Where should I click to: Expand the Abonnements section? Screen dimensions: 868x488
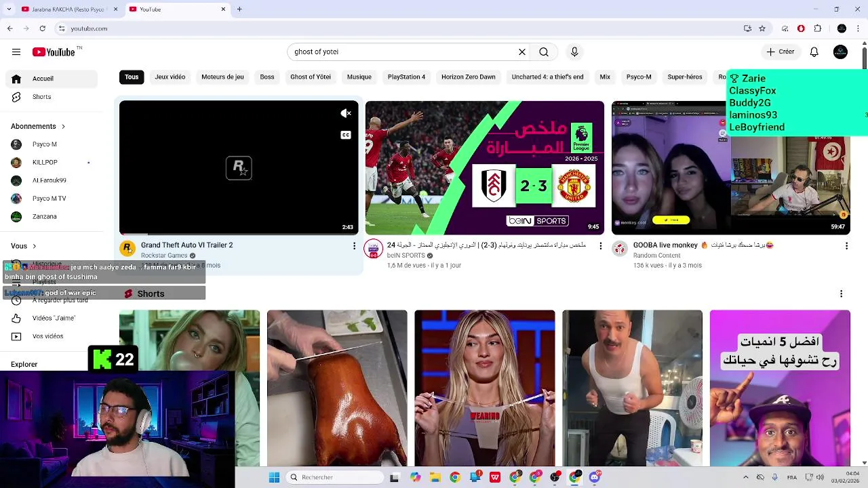coord(38,126)
